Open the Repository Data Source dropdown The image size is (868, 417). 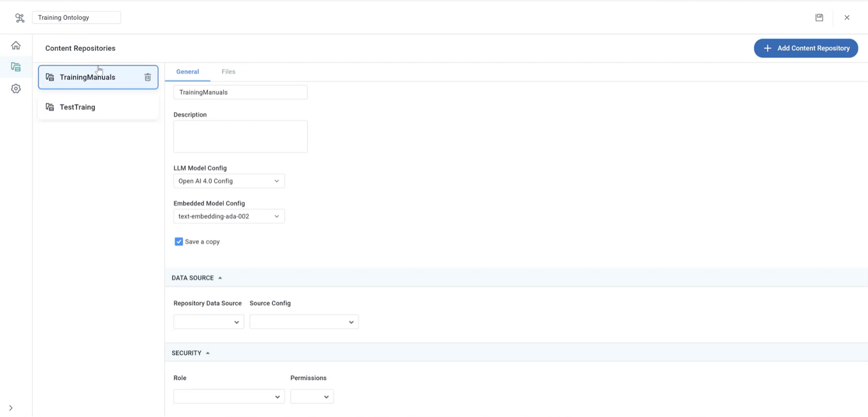[x=208, y=322]
